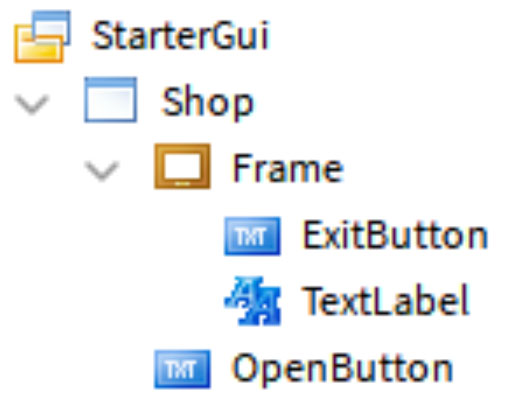Click the TextLabel AA icon
Image resolution: width=507 pixels, height=403 pixels.
point(253,301)
